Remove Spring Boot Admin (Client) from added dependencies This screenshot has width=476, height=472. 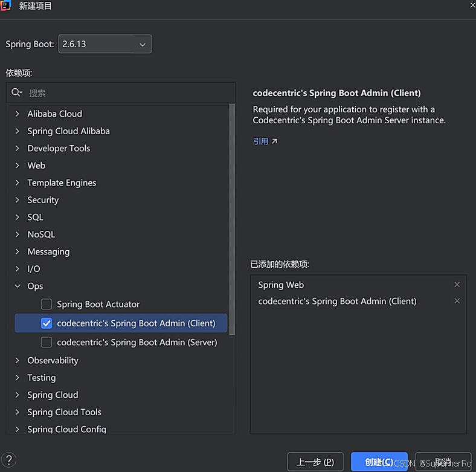coord(457,301)
